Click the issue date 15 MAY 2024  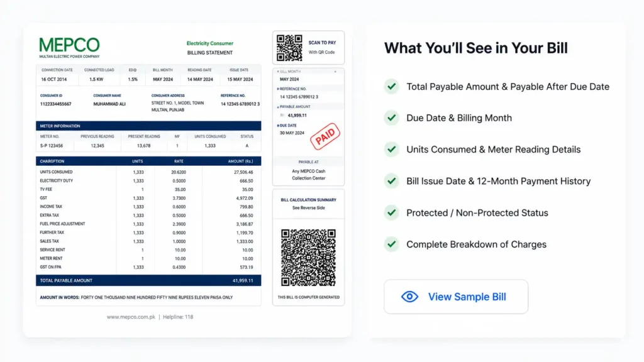pyautogui.click(x=240, y=80)
